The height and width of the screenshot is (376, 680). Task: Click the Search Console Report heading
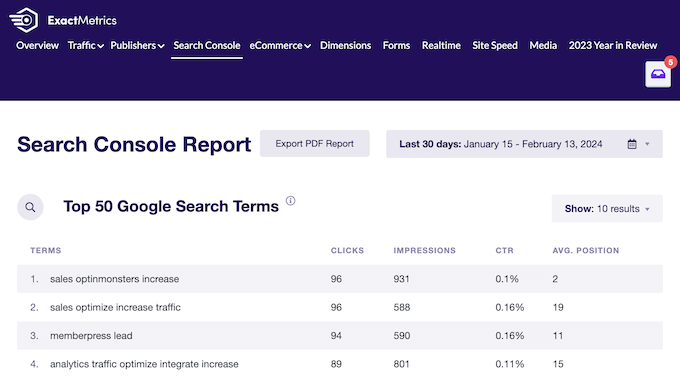click(134, 144)
